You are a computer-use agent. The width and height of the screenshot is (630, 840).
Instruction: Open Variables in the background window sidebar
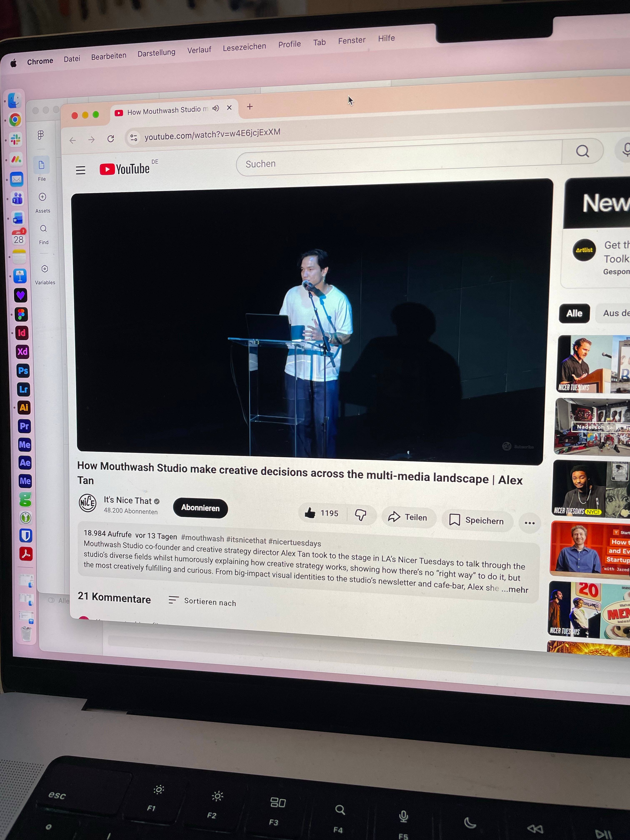coord(45,274)
